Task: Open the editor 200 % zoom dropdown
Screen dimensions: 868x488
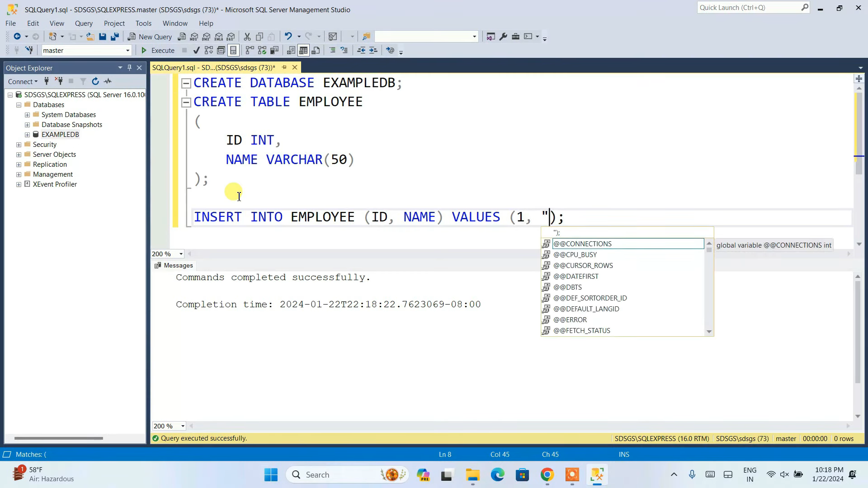Action: [181, 254]
